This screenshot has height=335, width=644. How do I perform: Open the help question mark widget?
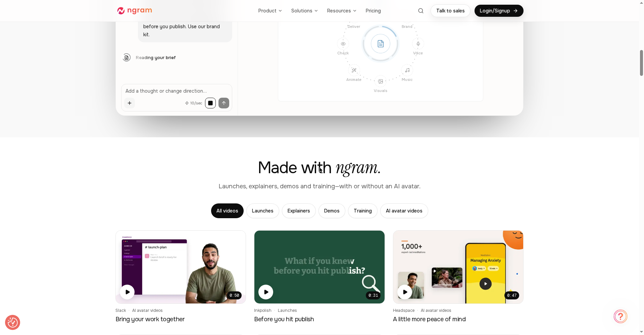pos(621,316)
